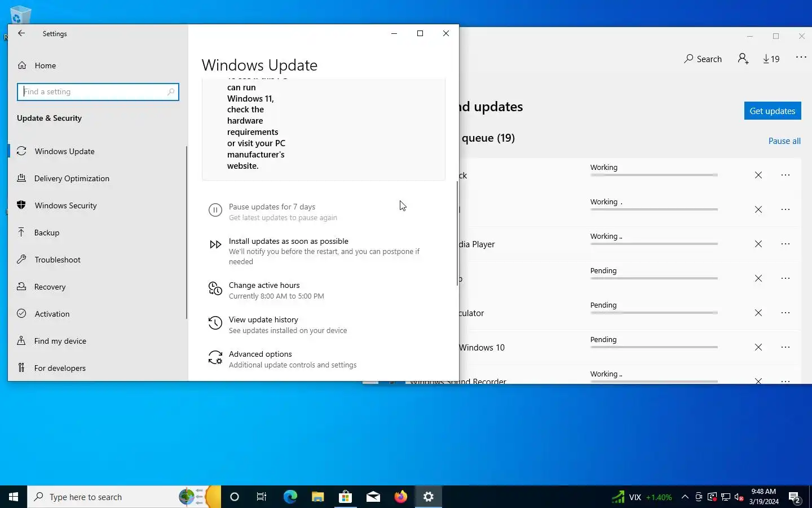
Task: Cancel the Media Player download
Action: pos(758,244)
